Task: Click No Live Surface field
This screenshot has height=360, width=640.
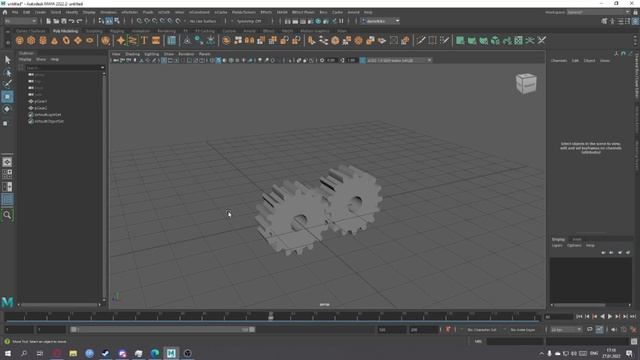Action: point(203,21)
